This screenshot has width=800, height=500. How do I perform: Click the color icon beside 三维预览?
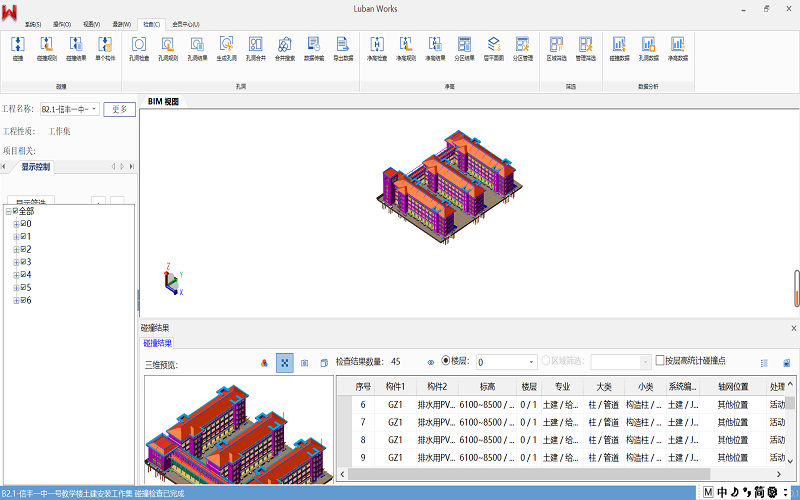[x=264, y=363]
